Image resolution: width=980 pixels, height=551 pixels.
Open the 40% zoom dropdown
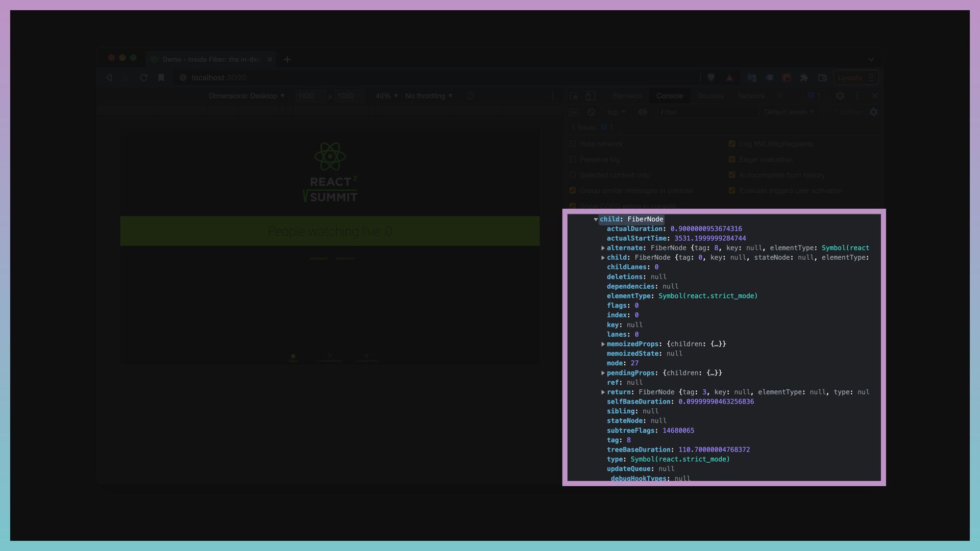point(386,96)
